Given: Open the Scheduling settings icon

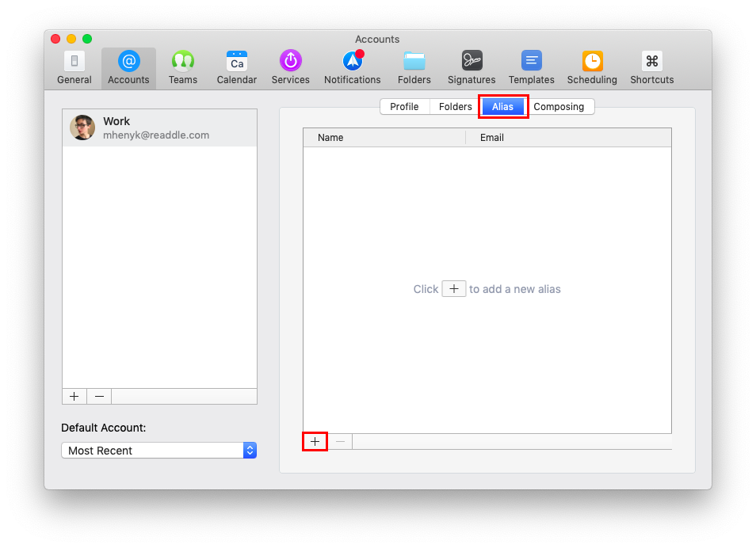Looking at the screenshot, I should (x=591, y=67).
